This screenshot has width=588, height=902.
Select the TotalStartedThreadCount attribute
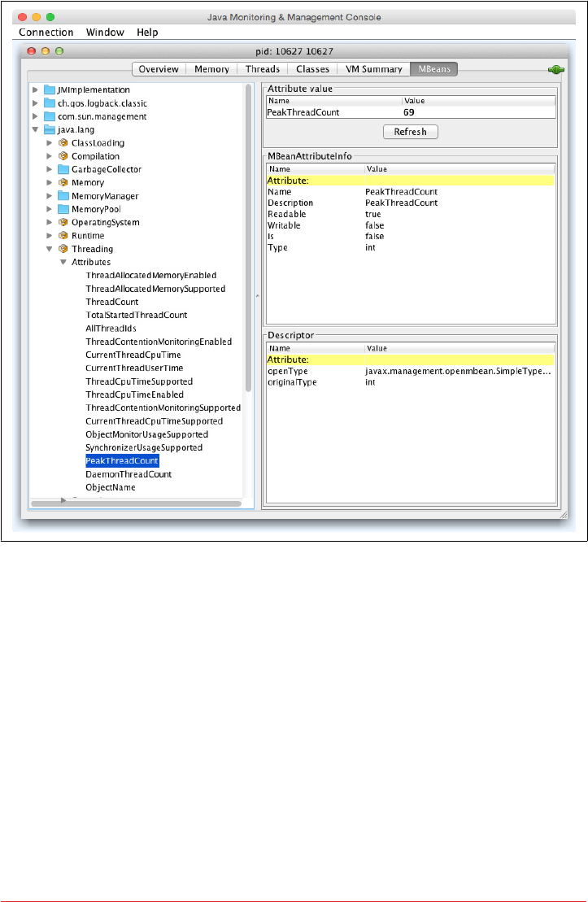click(137, 316)
